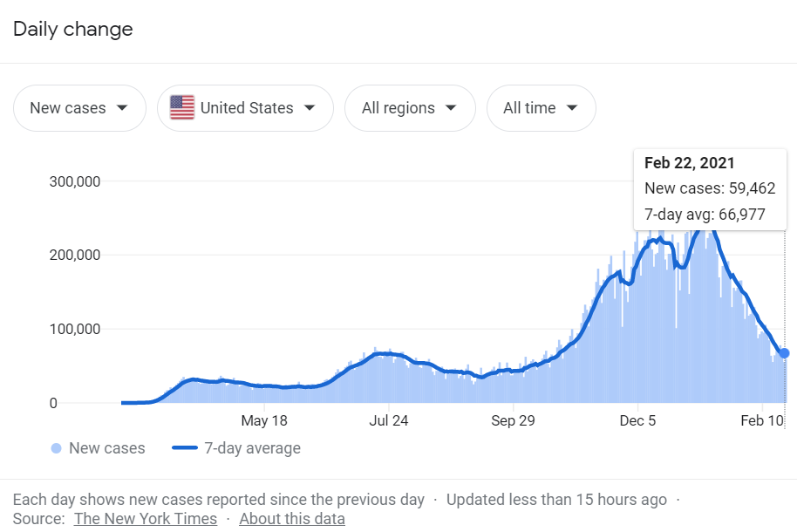This screenshot has width=797, height=532.
Task: Expand the All regions dropdown
Action: tap(410, 108)
